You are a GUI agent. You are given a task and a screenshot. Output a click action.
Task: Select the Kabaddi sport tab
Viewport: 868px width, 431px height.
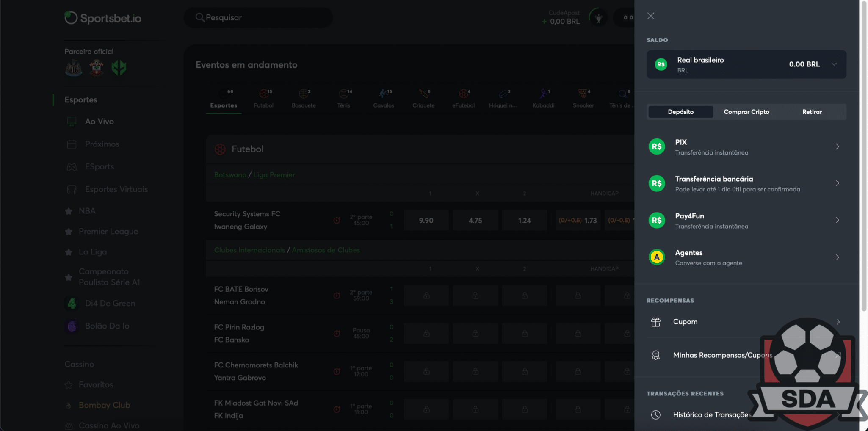pos(543,99)
